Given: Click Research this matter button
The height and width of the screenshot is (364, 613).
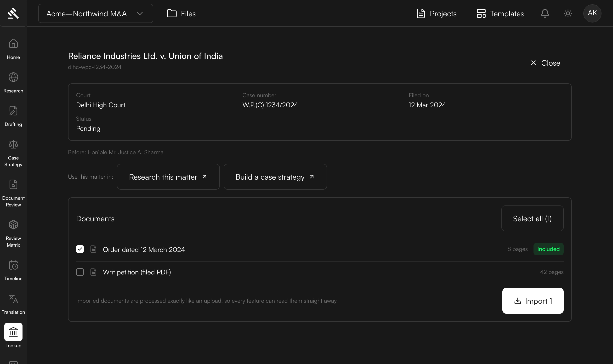Looking at the screenshot, I should [168, 177].
